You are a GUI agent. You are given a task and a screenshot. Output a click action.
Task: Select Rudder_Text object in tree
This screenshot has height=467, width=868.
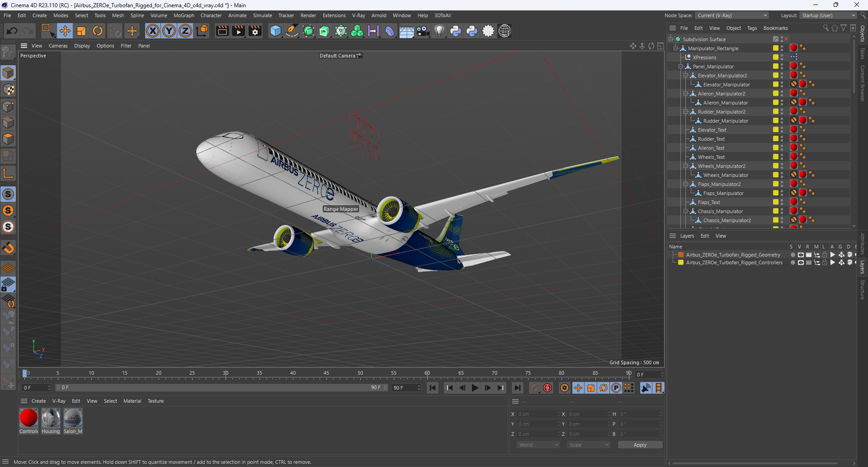(x=711, y=139)
